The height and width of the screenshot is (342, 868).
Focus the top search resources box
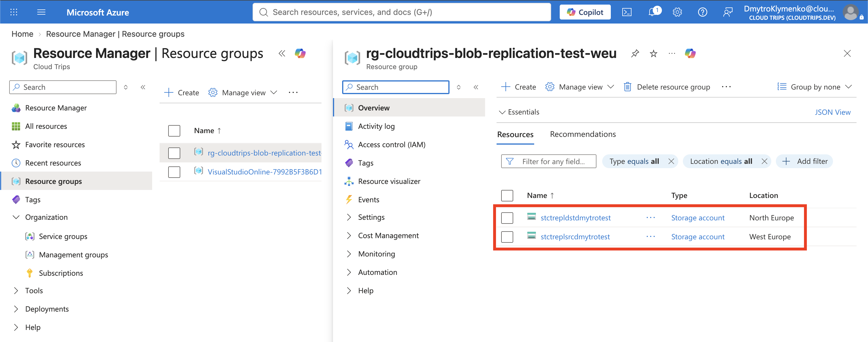402,12
